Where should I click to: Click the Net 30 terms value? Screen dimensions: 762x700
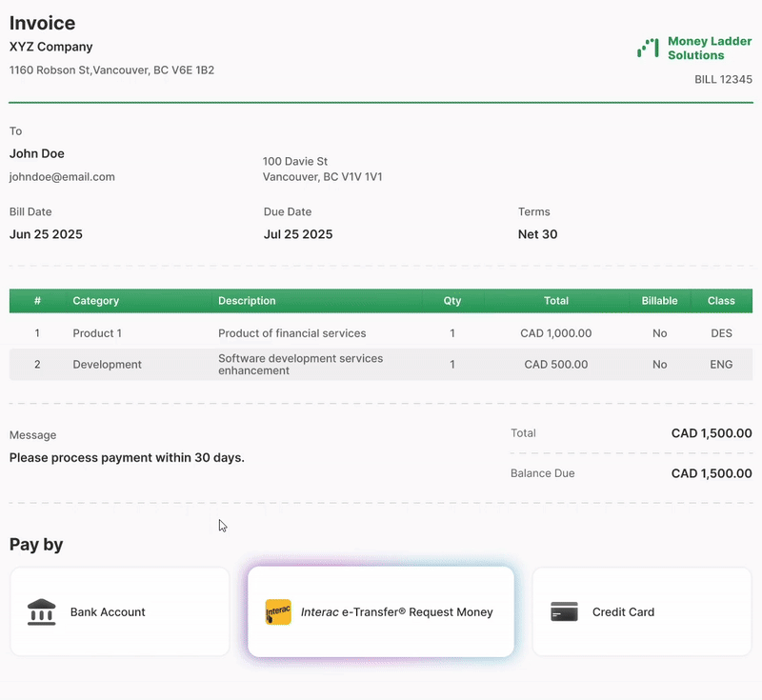(538, 234)
